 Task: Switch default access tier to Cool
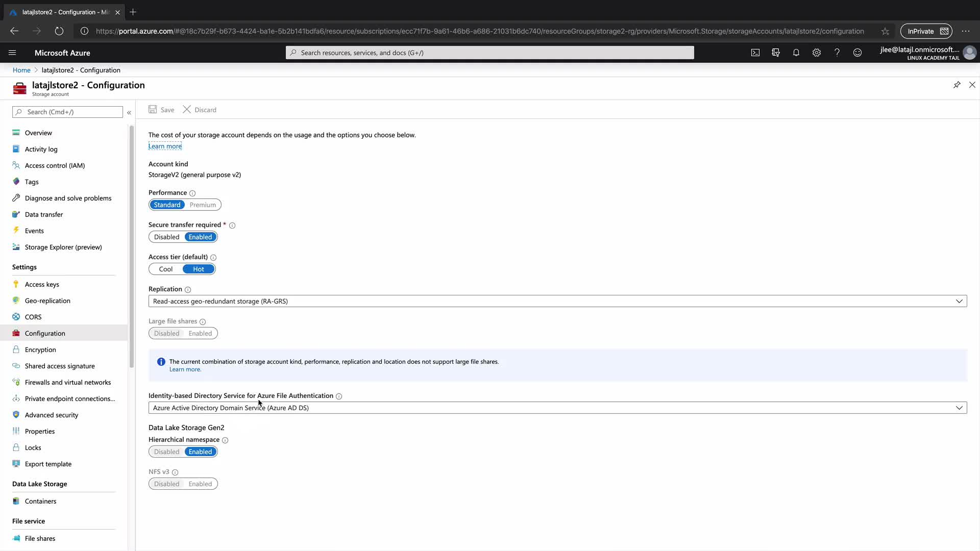[165, 269]
